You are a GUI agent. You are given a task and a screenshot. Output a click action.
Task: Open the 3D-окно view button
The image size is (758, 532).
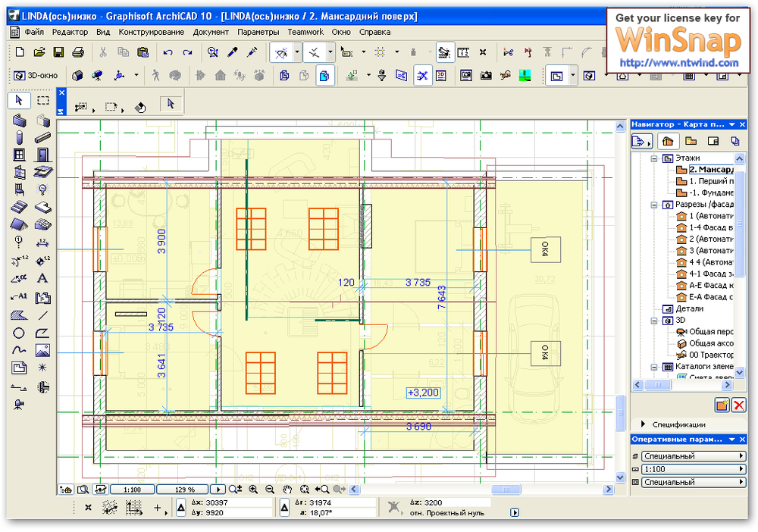36,76
